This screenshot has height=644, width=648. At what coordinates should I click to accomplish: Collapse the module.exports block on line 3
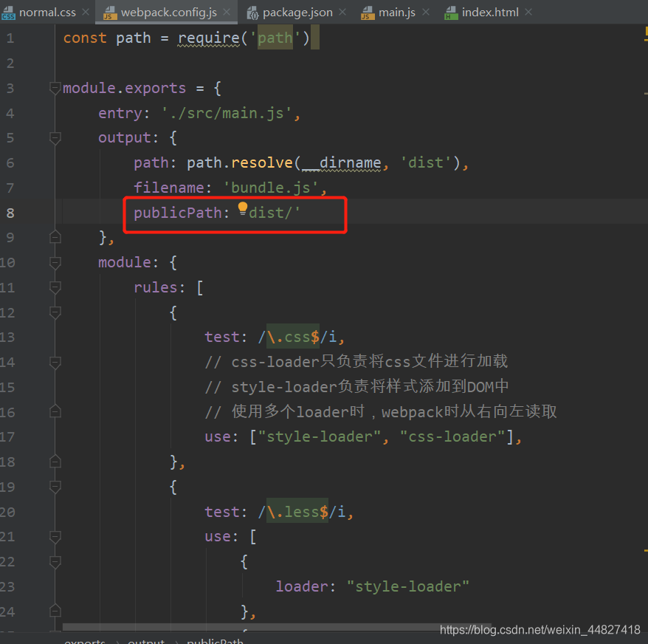click(55, 88)
